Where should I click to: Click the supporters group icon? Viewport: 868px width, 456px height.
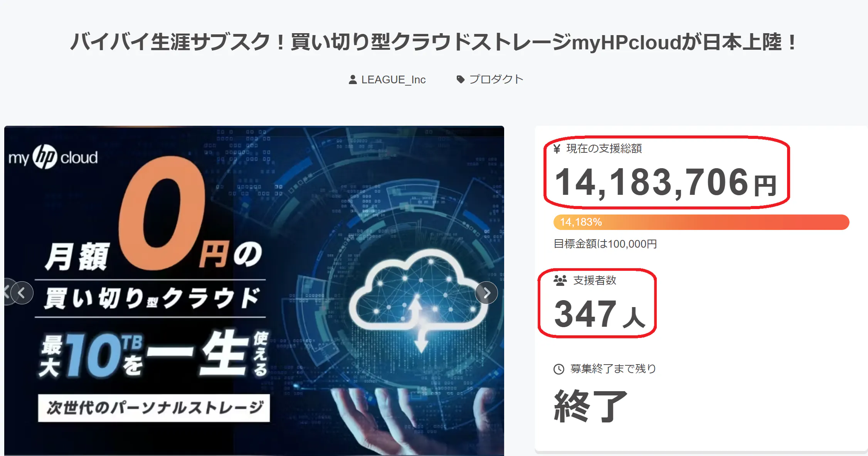(x=560, y=280)
